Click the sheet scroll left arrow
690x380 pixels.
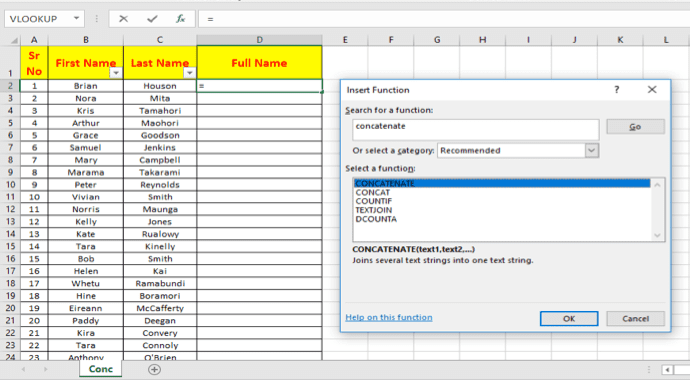click(x=23, y=369)
